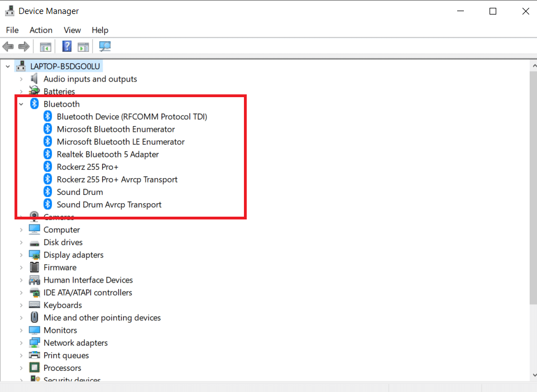Click icon beside Microsoft Bluetooth Enumerator
The width and height of the screenshot is (537, 392).
(x=47, y=129)
